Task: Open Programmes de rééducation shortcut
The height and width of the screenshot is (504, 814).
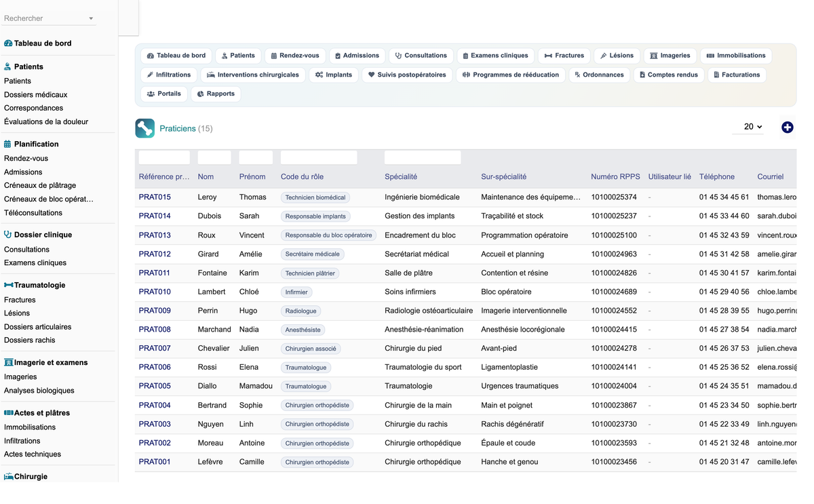Action: (511, 75)
